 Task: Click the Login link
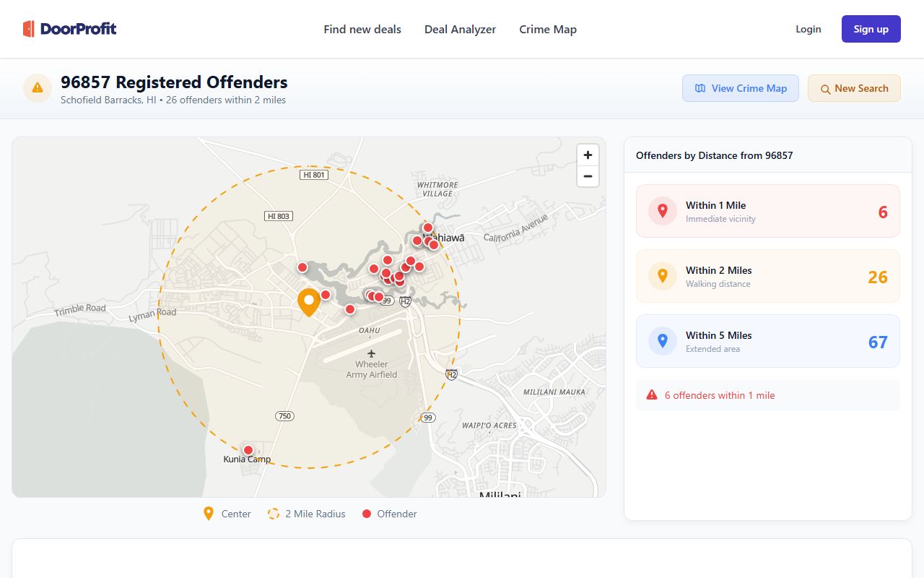(x=808, y=29)
